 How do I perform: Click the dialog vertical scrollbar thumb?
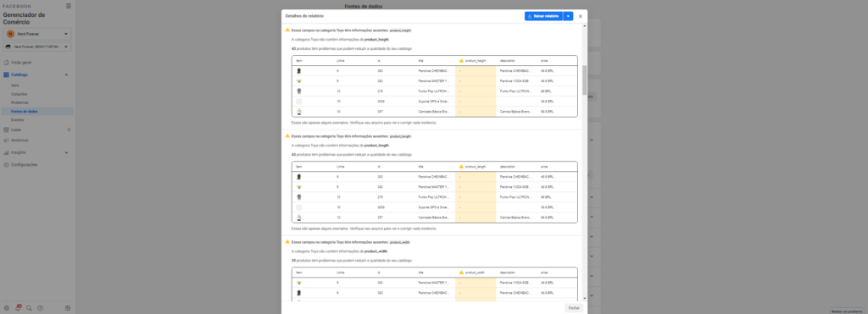585,80
